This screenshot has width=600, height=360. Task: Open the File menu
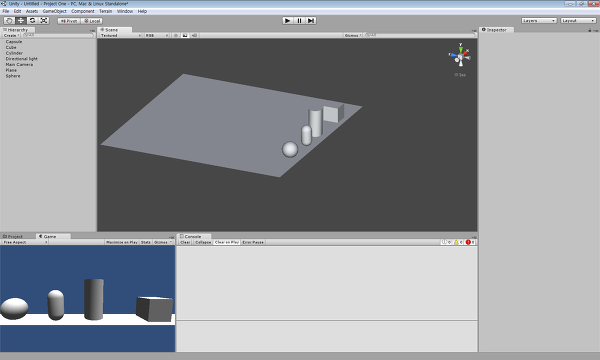pos(6,11)
